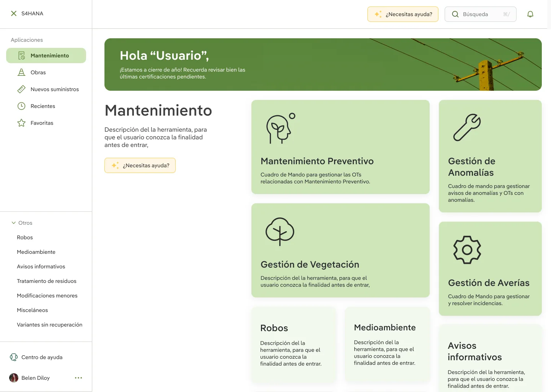The width and height of the screenshot is (551, 392).
Task: Click the gear icon on Gestión de Averías
Action: [x=467, y=250]
